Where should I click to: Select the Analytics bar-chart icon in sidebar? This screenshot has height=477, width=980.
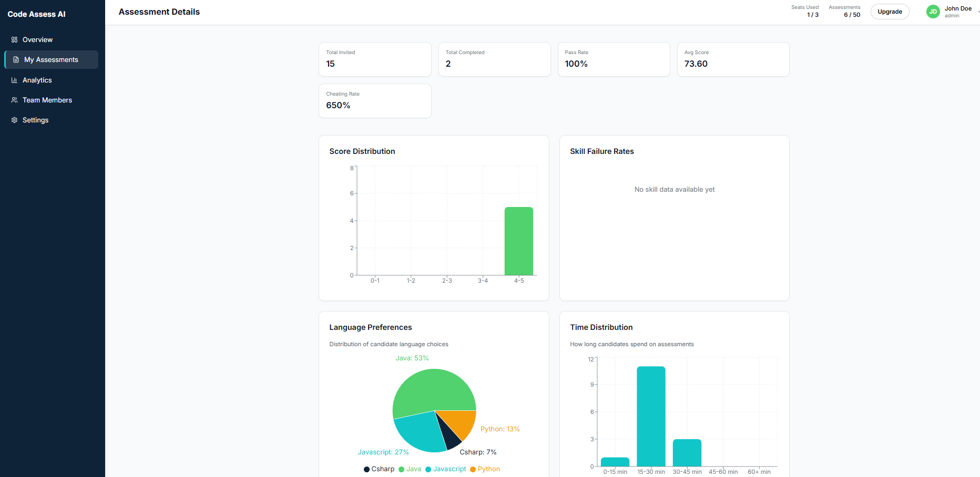14,80
